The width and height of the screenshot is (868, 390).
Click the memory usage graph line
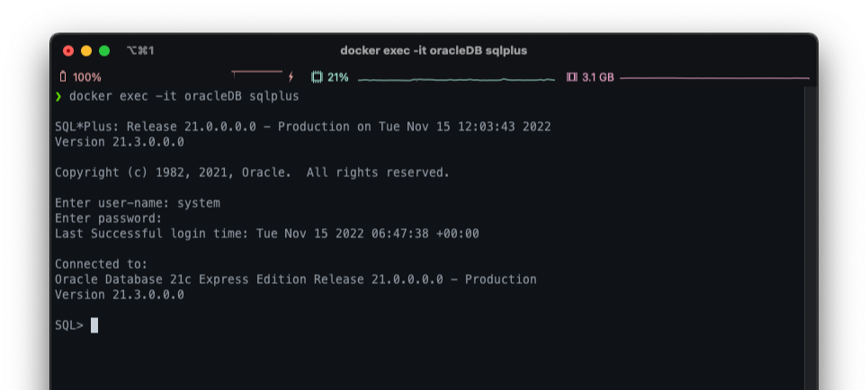click(715, 78)
